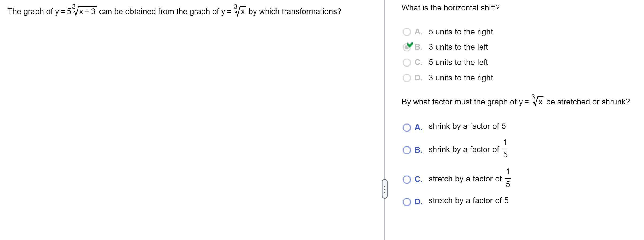The image size is (644, 240).
Task: Click the label '5 units to the right'
Action: tap(461, 32)
